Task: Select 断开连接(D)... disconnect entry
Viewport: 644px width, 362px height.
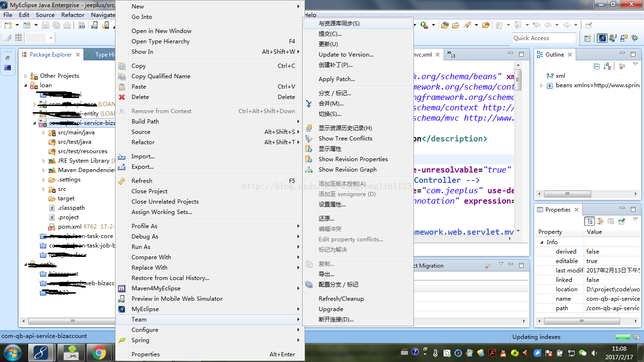Action: point(358,320)
